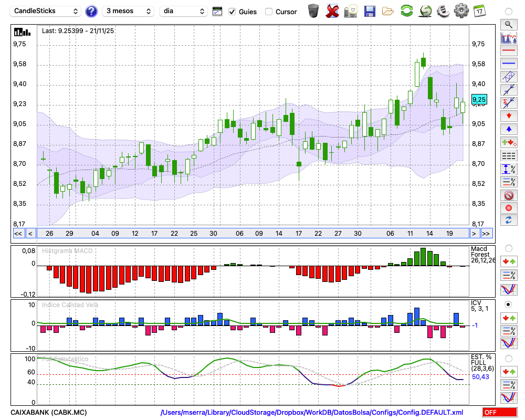Click the blue up arrow marker tool
Screen dimensions: 525x420
[x=509, y=129]
